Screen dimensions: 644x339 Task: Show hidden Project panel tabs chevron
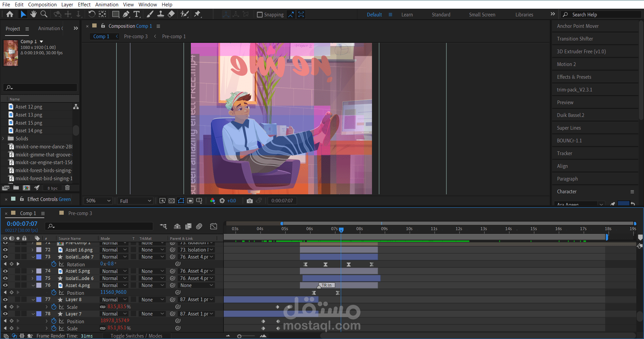76,28
